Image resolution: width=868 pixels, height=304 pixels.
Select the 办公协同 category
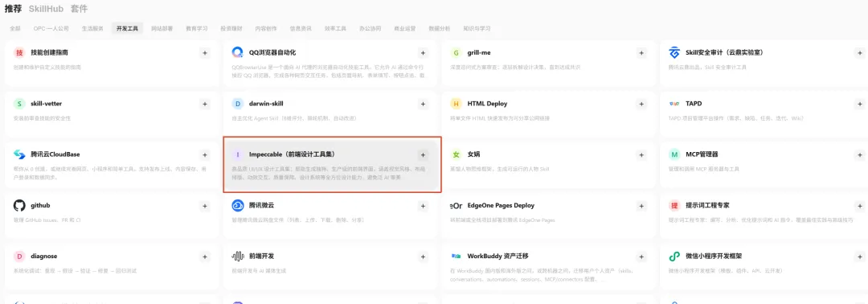point(370,29)
